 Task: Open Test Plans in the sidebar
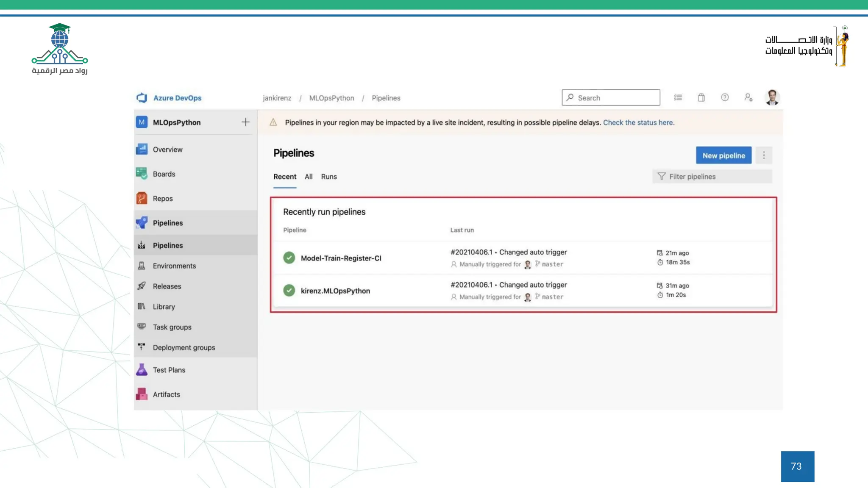click(x=169, y=370)
